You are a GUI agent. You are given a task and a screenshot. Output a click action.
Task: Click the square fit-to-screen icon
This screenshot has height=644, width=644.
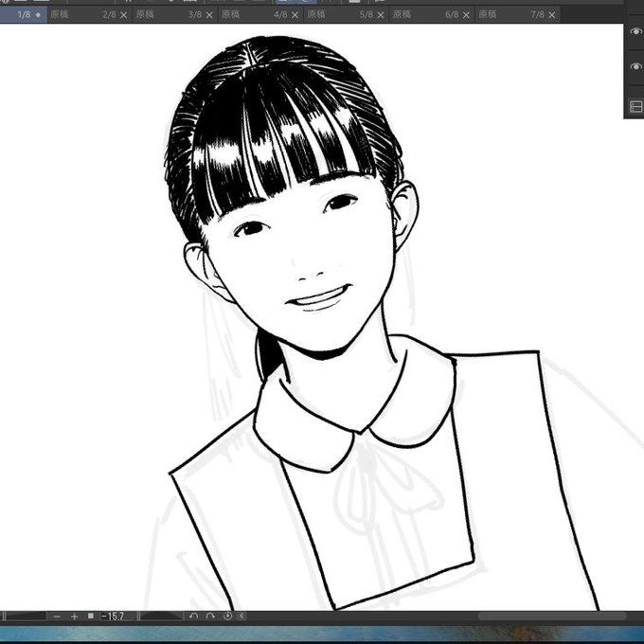91,617
